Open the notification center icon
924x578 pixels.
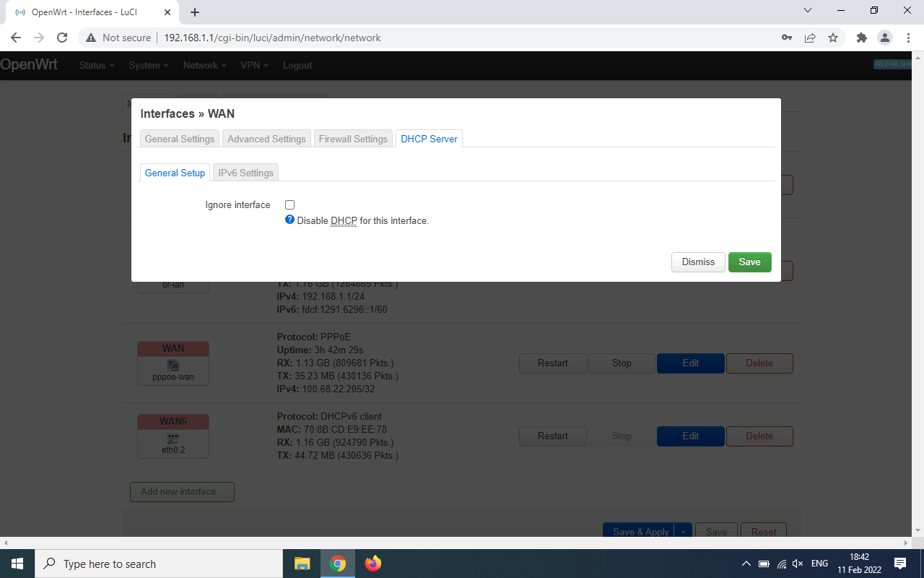900,564
